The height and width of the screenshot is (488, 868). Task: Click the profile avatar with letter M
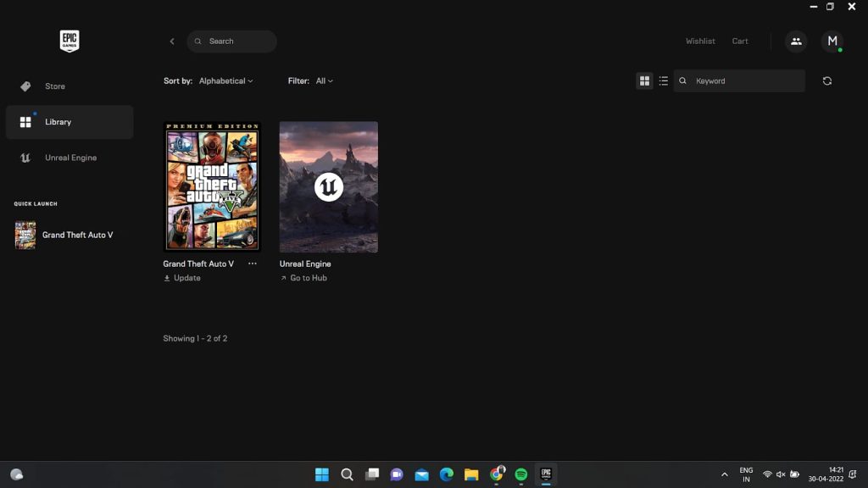[832, 41]
